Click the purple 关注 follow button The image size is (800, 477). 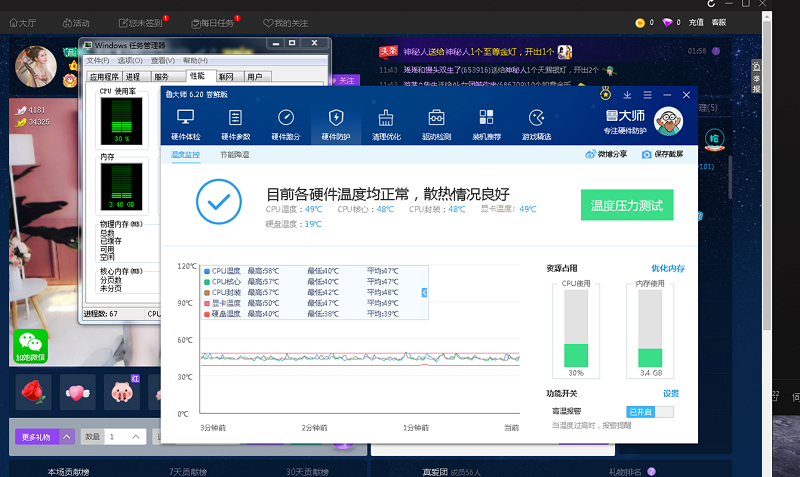click(x=345, y=81)
